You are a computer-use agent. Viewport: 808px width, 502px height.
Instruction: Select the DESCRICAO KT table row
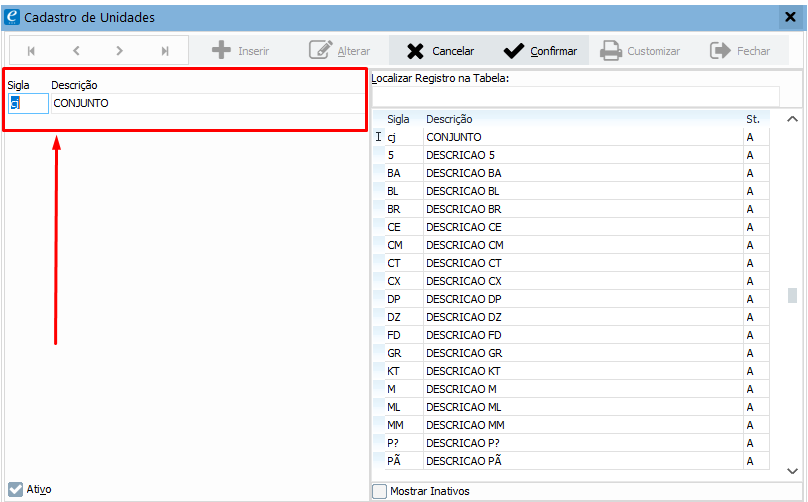click(464, 371)
